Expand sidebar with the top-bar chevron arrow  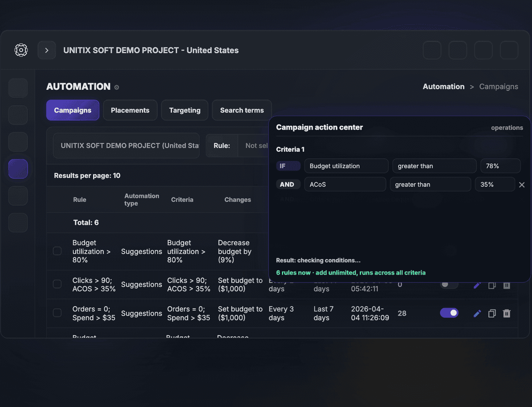tap(47, 50)
